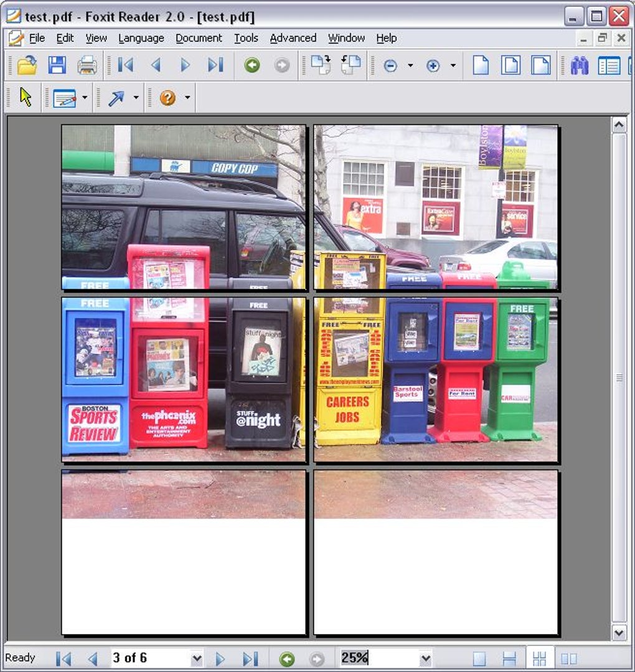Click the Open file folder icon
Image resolution: width=635 pixels, height=672 pixels.
[27, 65]
